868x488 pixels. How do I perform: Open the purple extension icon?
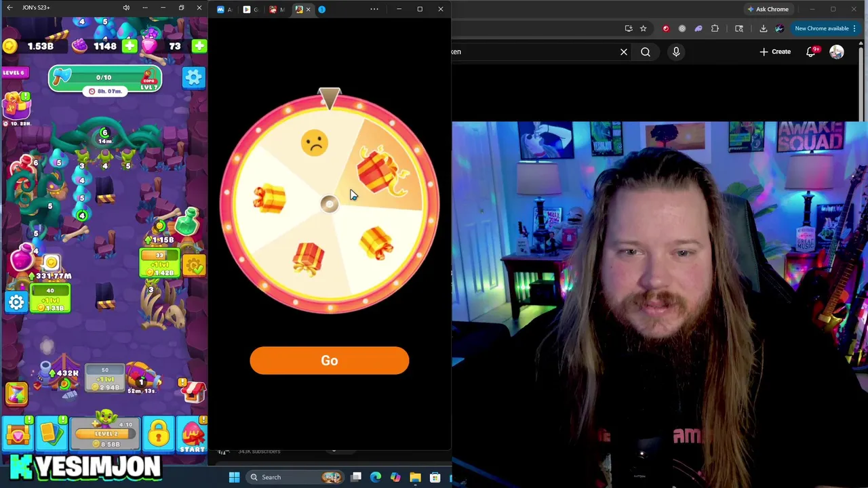tap(698, 28)
